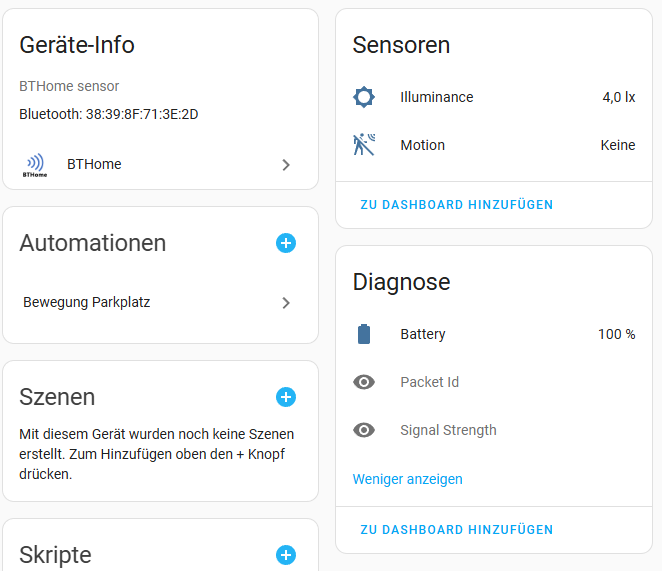This screenshot has width=662, height=571.
Task: Toggle the Packet Id eye icon
Action: click(x=364, y=382)
